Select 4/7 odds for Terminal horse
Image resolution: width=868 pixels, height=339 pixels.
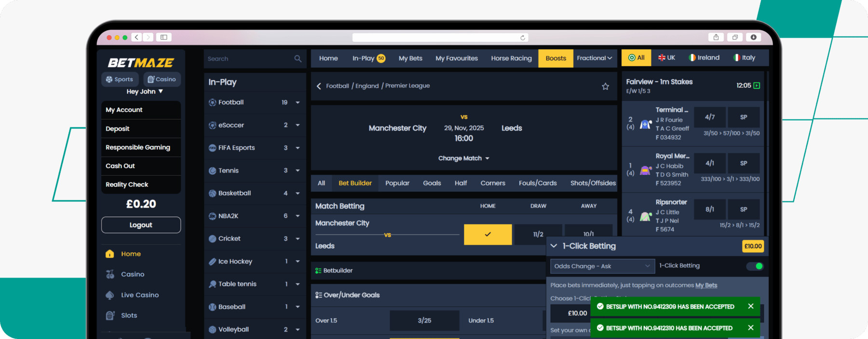[x=710, y=117]
